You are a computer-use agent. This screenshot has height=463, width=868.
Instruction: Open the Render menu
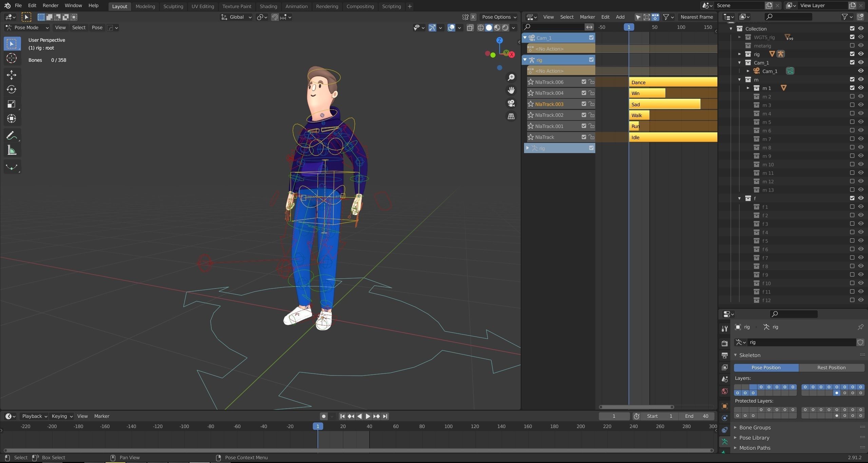51,6
